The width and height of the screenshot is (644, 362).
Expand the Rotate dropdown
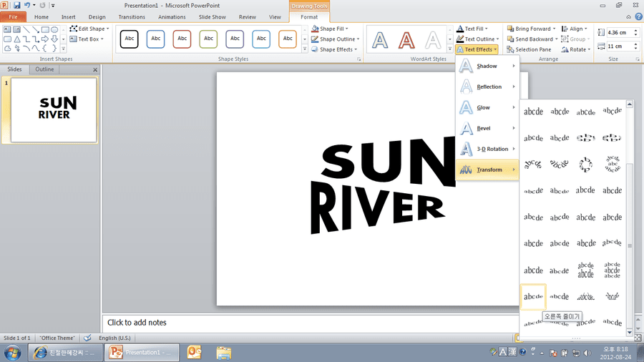point(590,49)
